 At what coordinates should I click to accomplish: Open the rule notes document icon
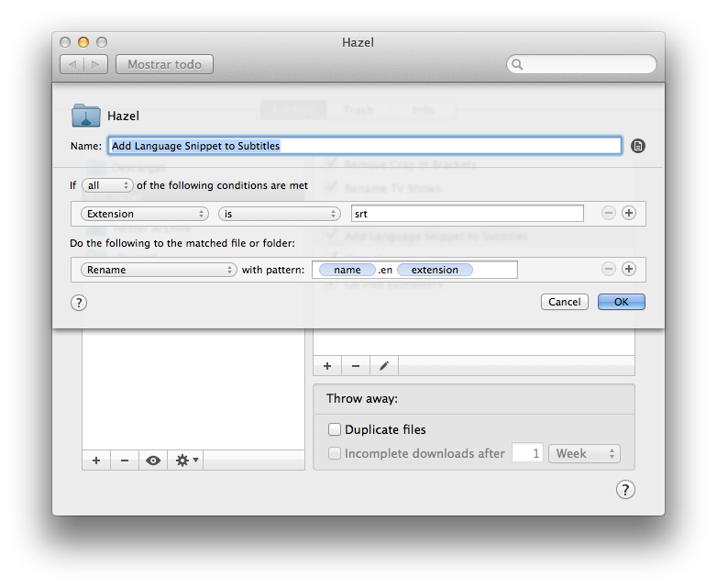(x=638, y=146)
